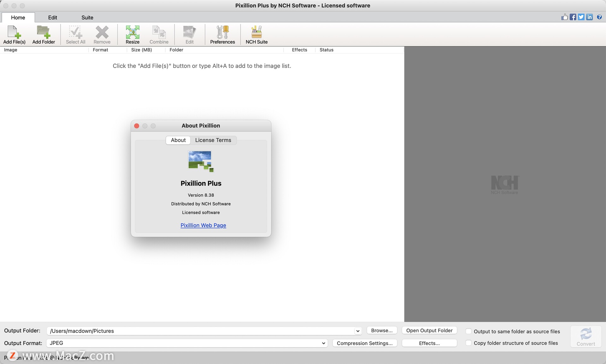606x364 pixels.
Task: Toggle Output to same folder as source files
Action: pos(468,332)
